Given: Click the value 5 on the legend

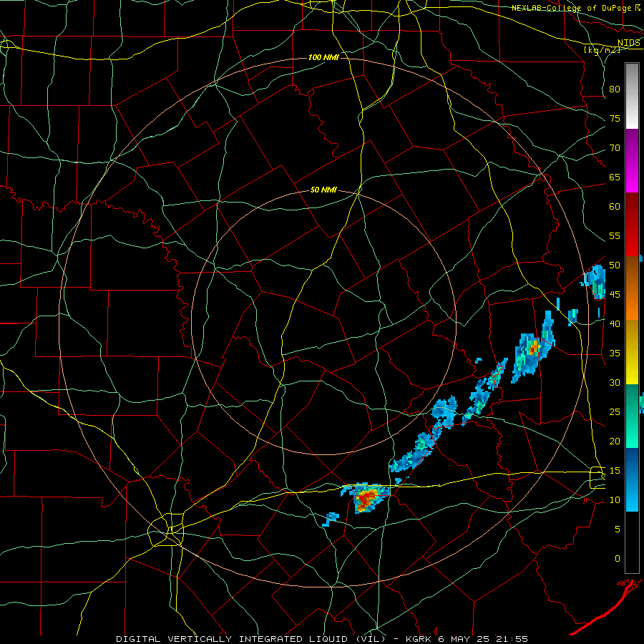Looking at the screenshot, I should click(618, 530).
